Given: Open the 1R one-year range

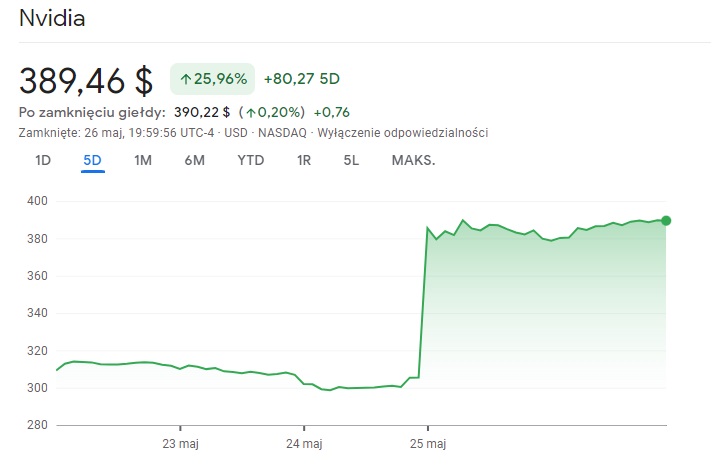Looking at the screenshot, I should pyautogui.click(x=304, y=160).
